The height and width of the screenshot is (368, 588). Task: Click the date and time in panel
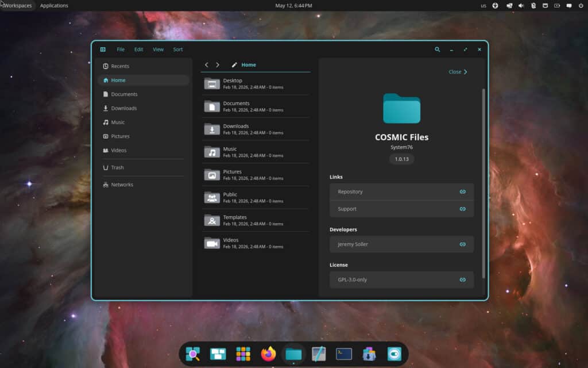tap(293, 6)
